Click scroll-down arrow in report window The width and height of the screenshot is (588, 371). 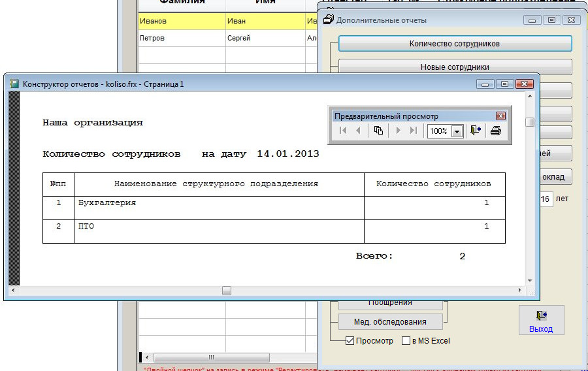coord(530,280)
